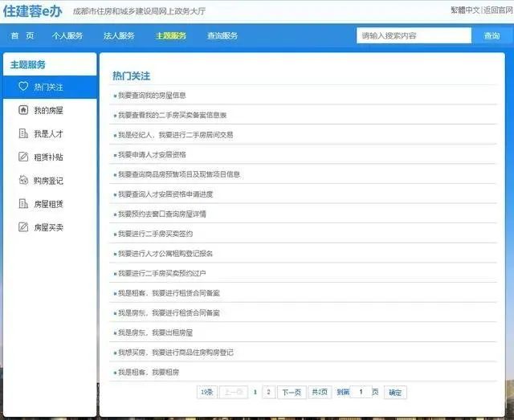
Task: Open 我是经纪人，我要进行二手房居间交易
Action: click(x=175, y=135)
